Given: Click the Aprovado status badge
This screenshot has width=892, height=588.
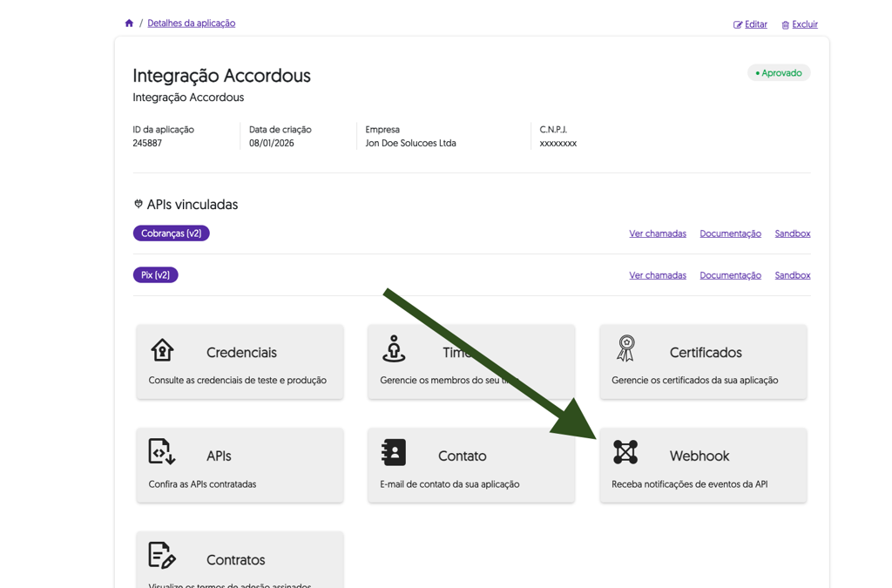Looking at the screenshot, I should (x=779, y=73).
